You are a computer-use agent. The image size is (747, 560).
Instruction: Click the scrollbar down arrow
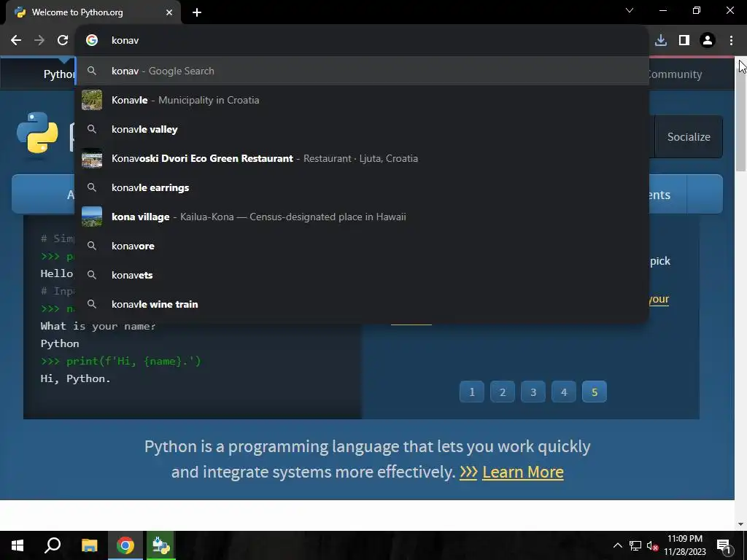tap(741, 524)
